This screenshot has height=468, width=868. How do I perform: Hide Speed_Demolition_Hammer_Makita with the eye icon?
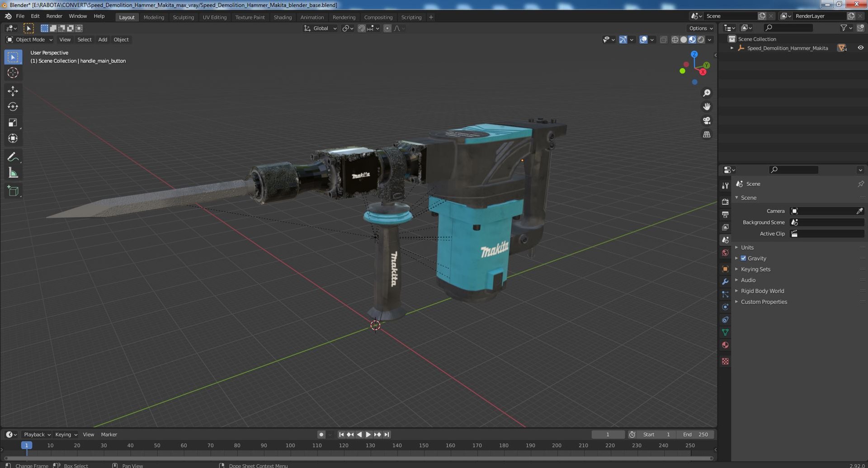(x=860, y=48)
